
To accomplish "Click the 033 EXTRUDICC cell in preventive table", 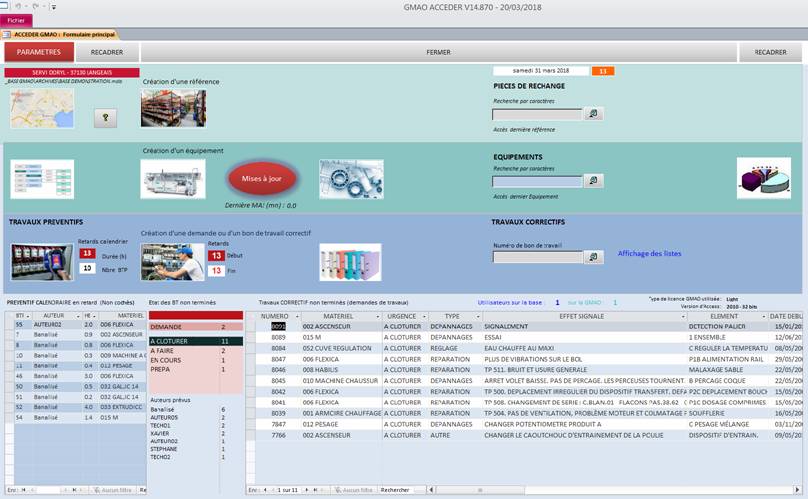I will (122, 407).
